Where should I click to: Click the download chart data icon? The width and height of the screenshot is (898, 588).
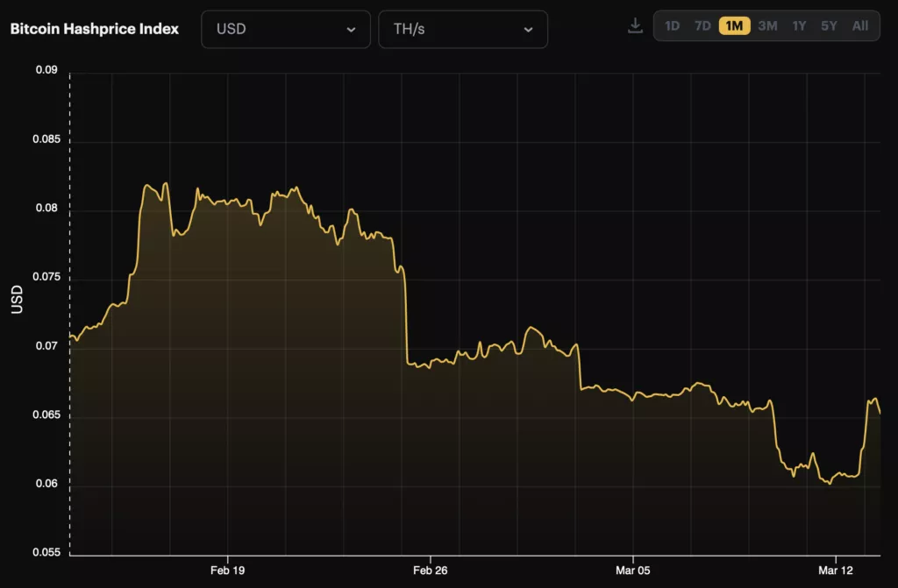click(635, 25)
